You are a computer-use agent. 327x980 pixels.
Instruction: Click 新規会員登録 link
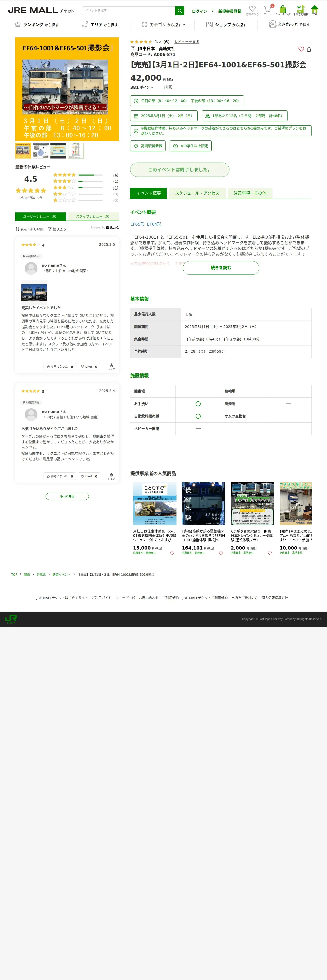[229, 11]
